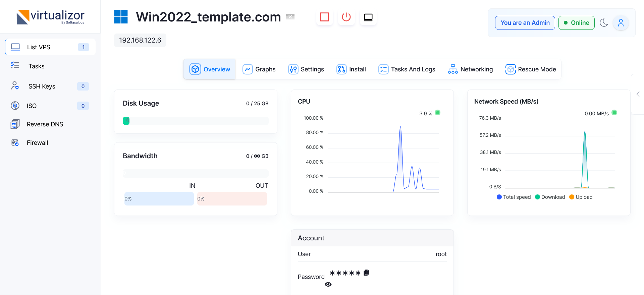Open Firewall from the sidebar
The image size is (644, 295).
click(37, 143)
